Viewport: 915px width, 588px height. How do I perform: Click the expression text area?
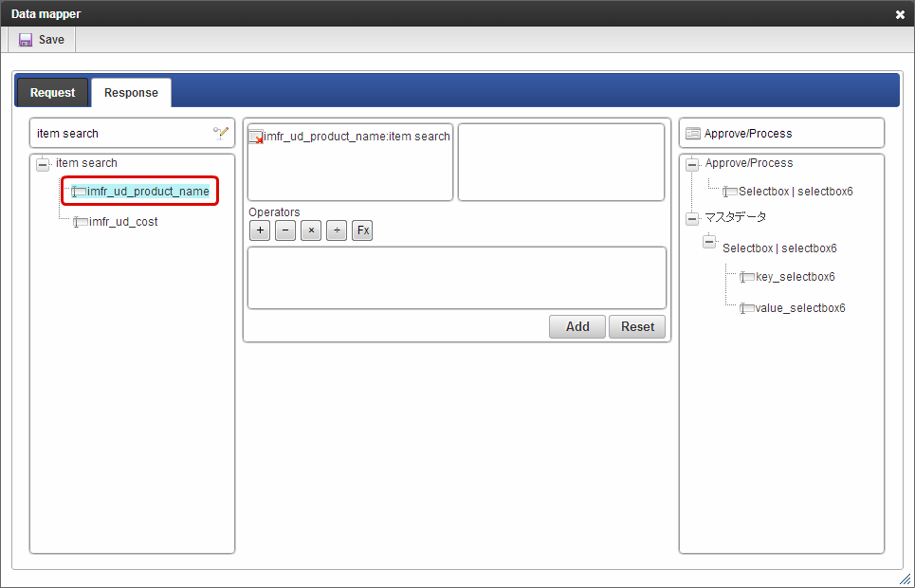click(457, 278)
